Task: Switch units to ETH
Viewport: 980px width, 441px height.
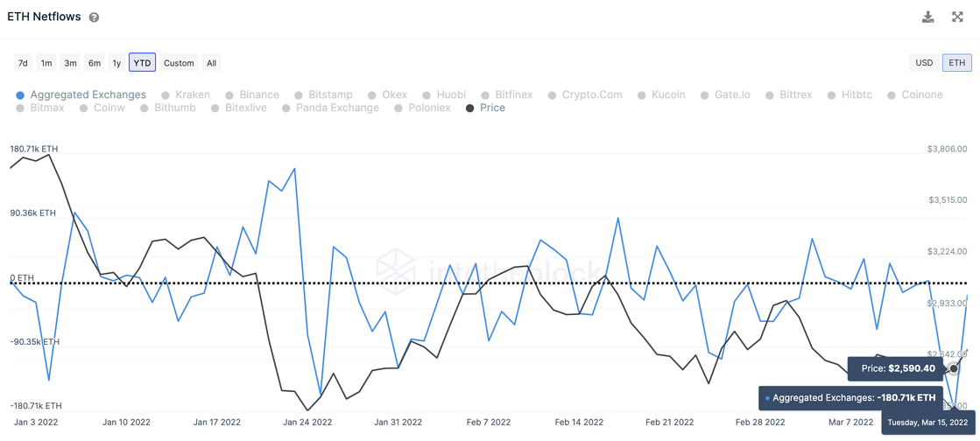Action: tap(956, 63)
